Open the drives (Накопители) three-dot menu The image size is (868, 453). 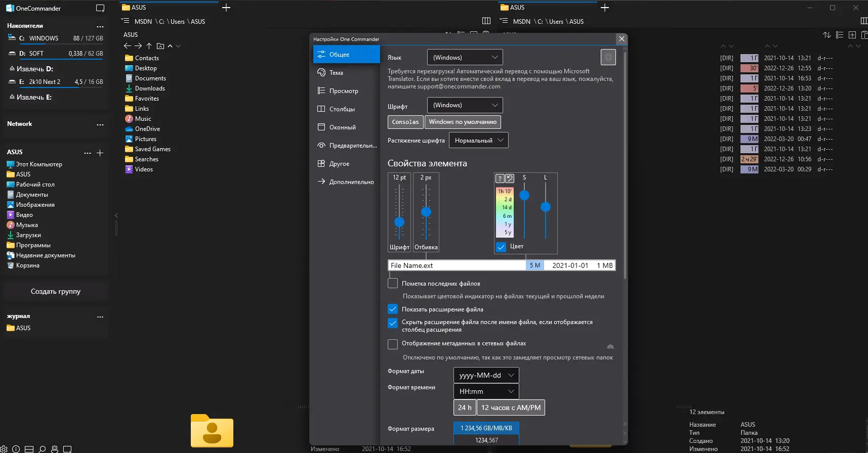click(100, 26)
